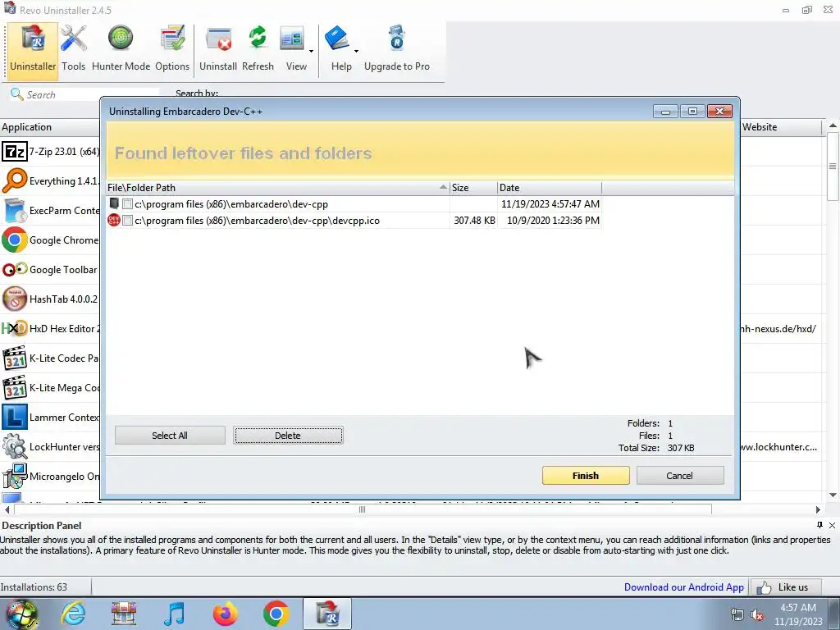Sort by Date column header
This screenshot has height=630, width=840.
click(x=549, y=188)
